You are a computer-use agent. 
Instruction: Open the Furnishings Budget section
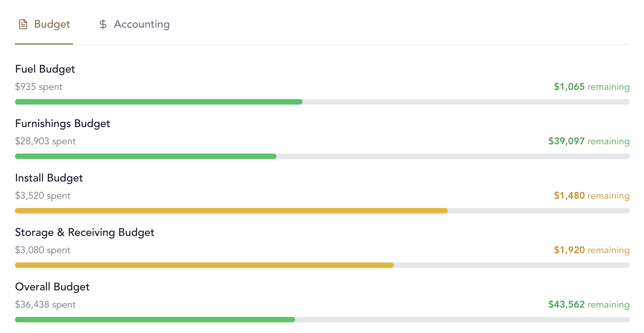(x=63, y=123)
